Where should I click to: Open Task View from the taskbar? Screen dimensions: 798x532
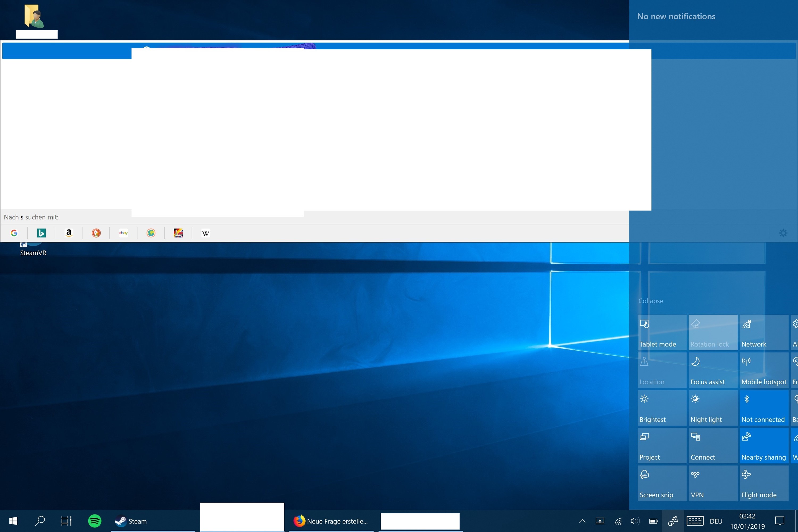click(x=66, y=521)
